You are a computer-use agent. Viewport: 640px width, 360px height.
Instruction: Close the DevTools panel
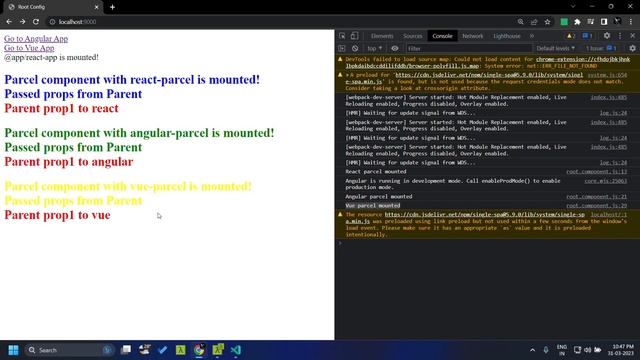tap(633, 36)
